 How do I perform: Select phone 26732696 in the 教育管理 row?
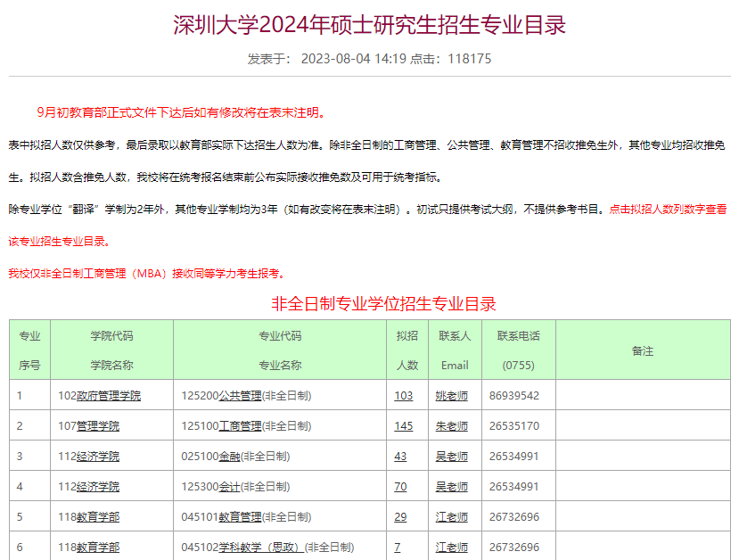(514, 516)
